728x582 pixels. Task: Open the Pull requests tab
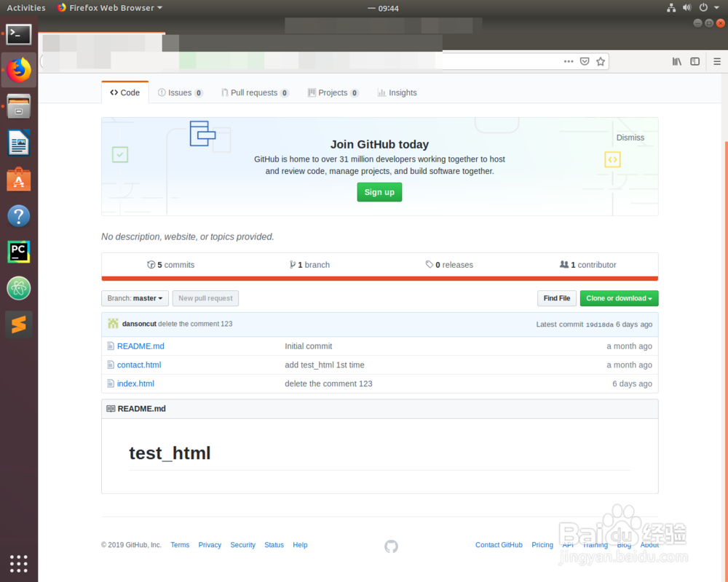coord(254,93)
